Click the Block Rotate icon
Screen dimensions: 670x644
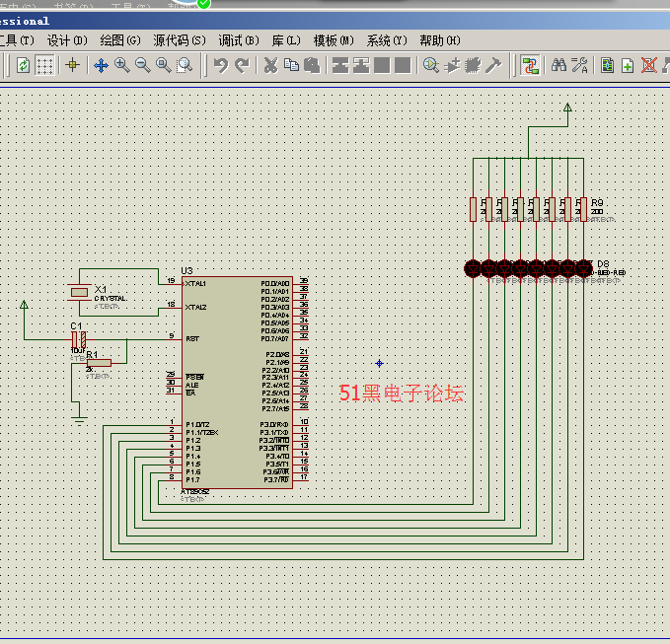pyautogui.click(x=382, y=65)
